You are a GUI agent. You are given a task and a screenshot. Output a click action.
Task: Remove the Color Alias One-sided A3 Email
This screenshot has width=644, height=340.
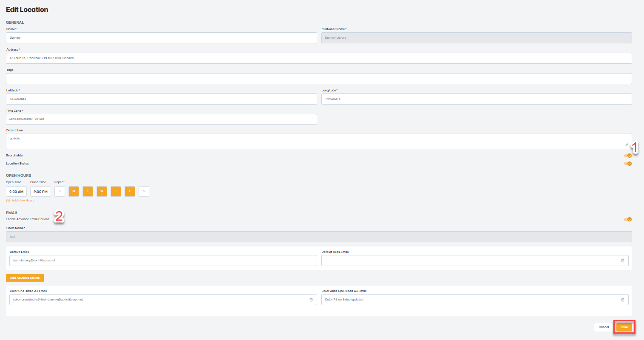(622, 300)
